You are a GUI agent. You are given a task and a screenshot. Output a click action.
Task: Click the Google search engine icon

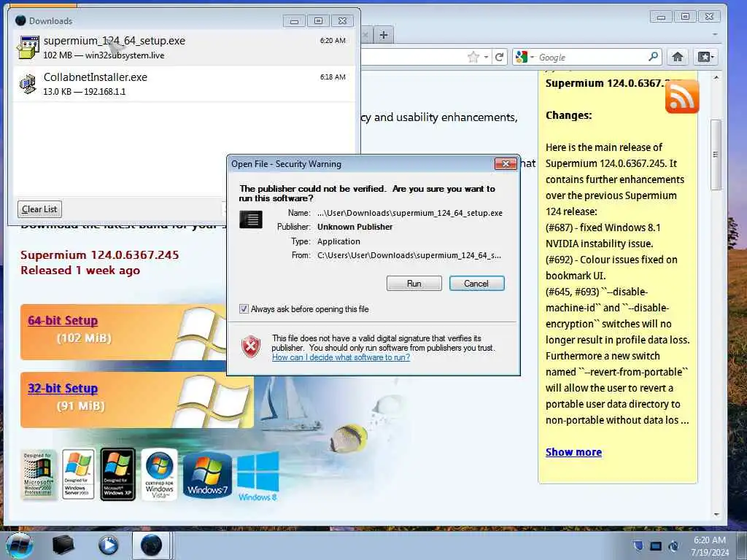click(521, 57)
